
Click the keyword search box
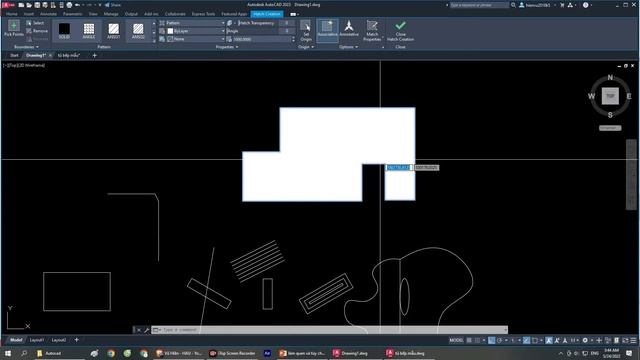[x=479, y=5]
